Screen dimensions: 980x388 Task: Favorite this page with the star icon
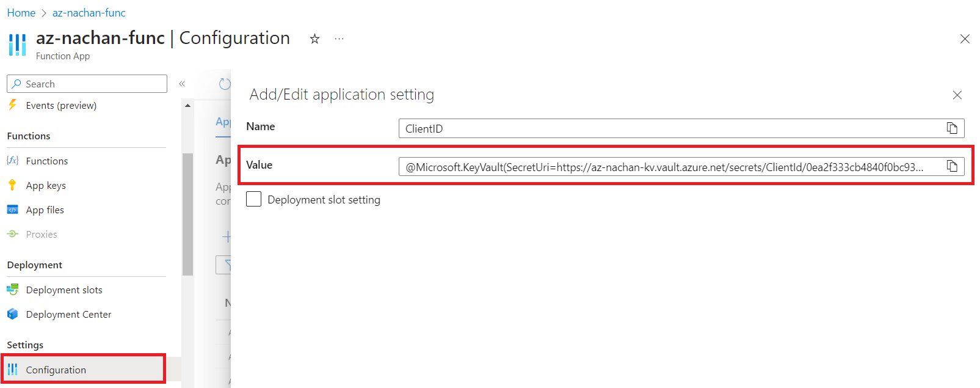[x=314, y=39]
